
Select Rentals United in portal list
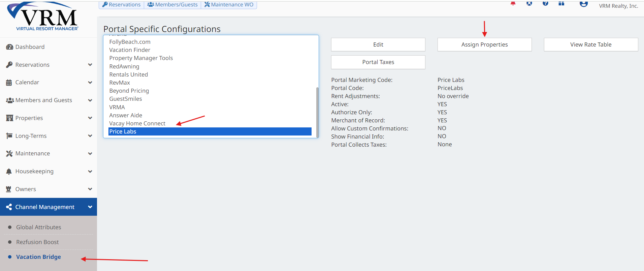click(210, 74)
